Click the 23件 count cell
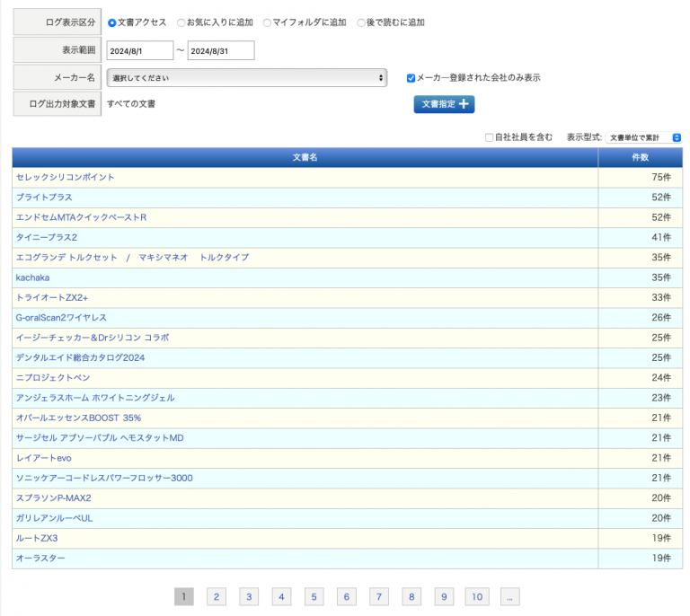 point(641,398)
